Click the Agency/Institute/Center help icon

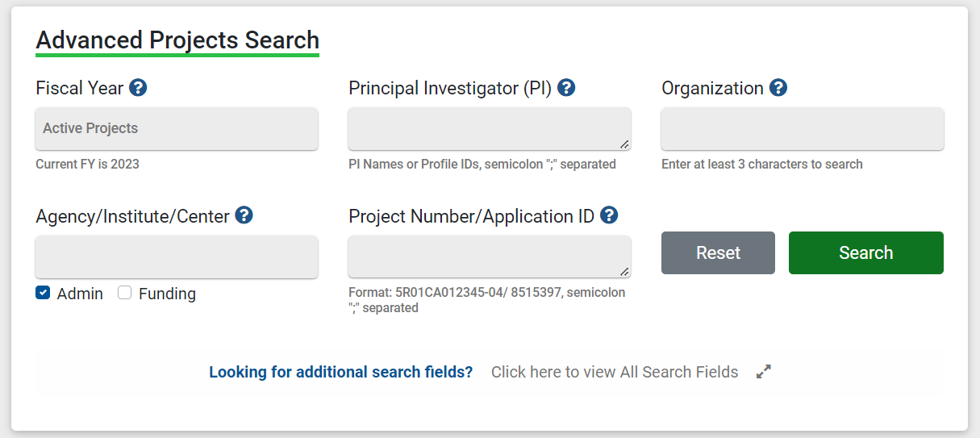point(244,215)
